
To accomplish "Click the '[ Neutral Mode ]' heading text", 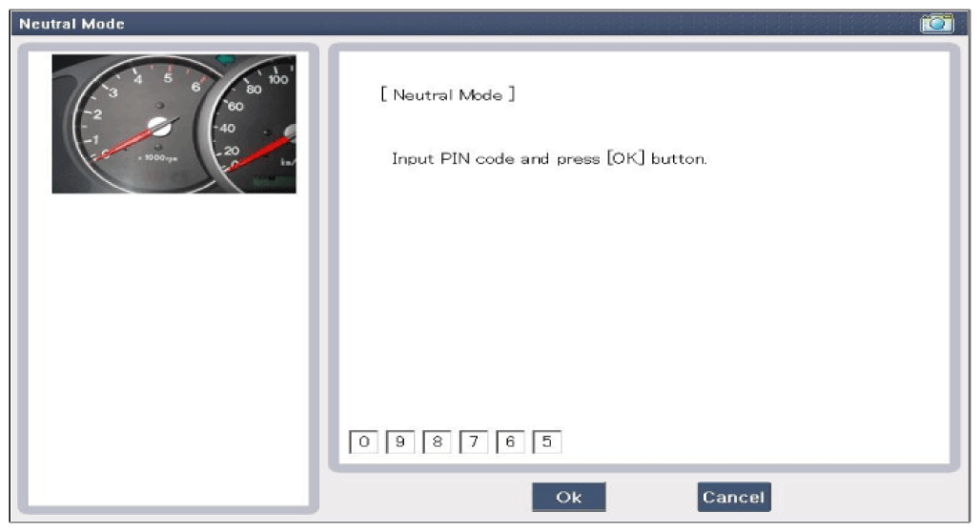I will pos(447,95).
